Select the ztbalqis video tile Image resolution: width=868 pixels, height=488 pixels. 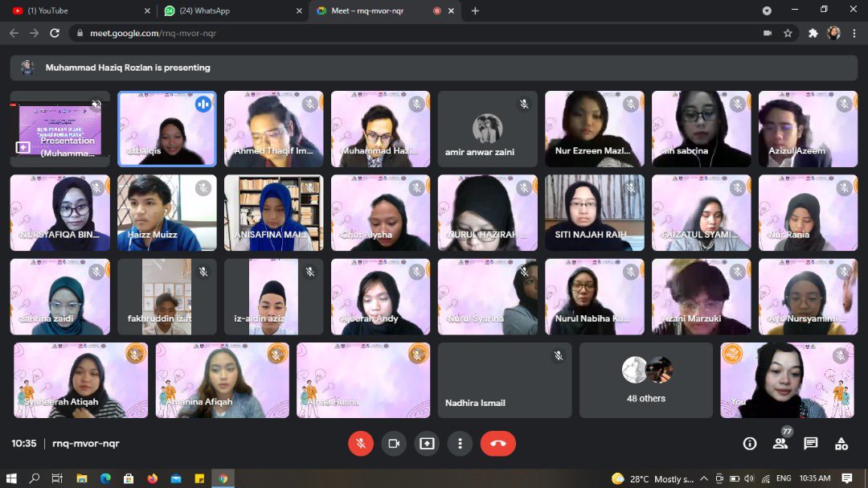167,129
